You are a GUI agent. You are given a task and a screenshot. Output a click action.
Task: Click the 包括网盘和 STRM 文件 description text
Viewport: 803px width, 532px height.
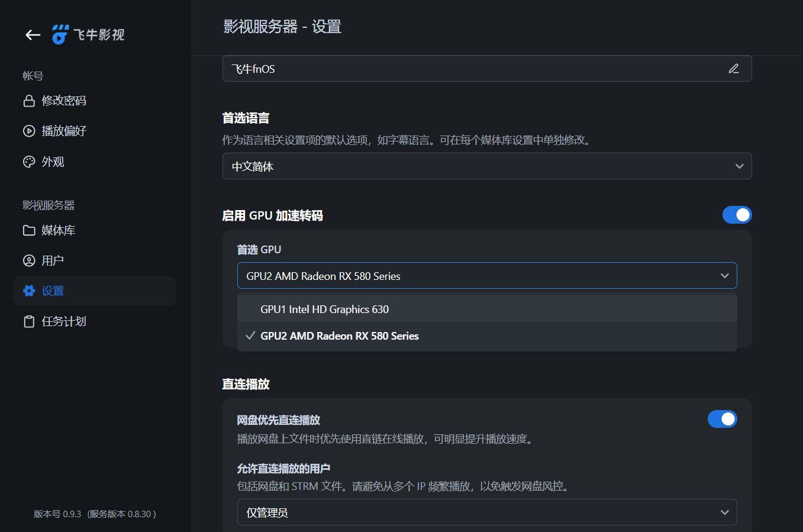point(405,486)
